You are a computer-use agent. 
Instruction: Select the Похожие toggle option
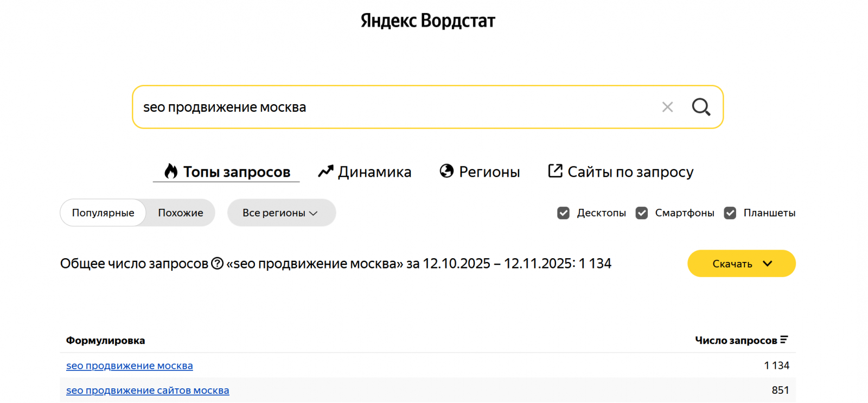(181, 213)
